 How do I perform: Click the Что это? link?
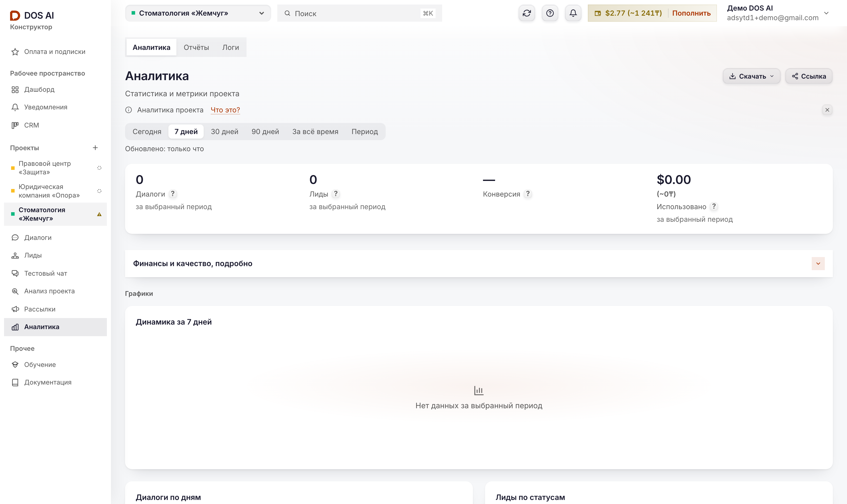point(225,110)
